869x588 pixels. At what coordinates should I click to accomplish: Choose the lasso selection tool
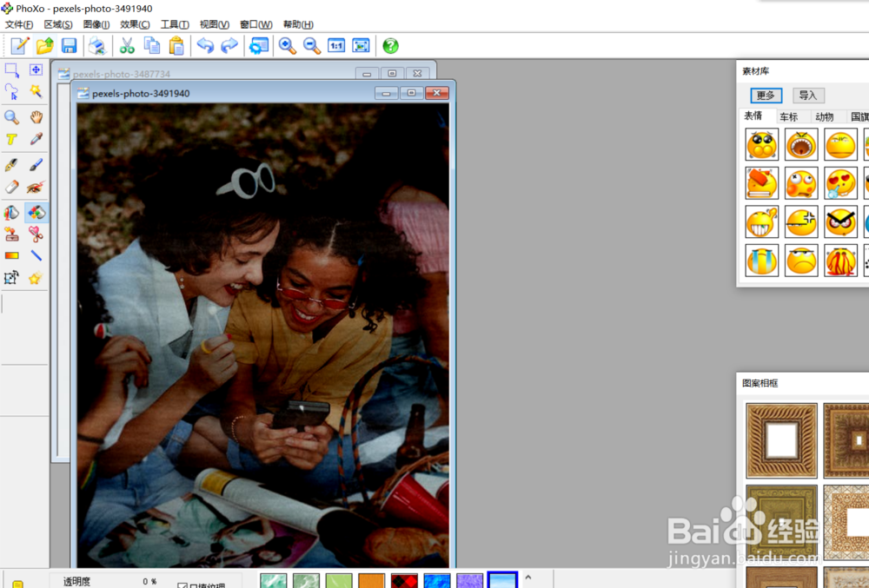(x=11, y=91)
